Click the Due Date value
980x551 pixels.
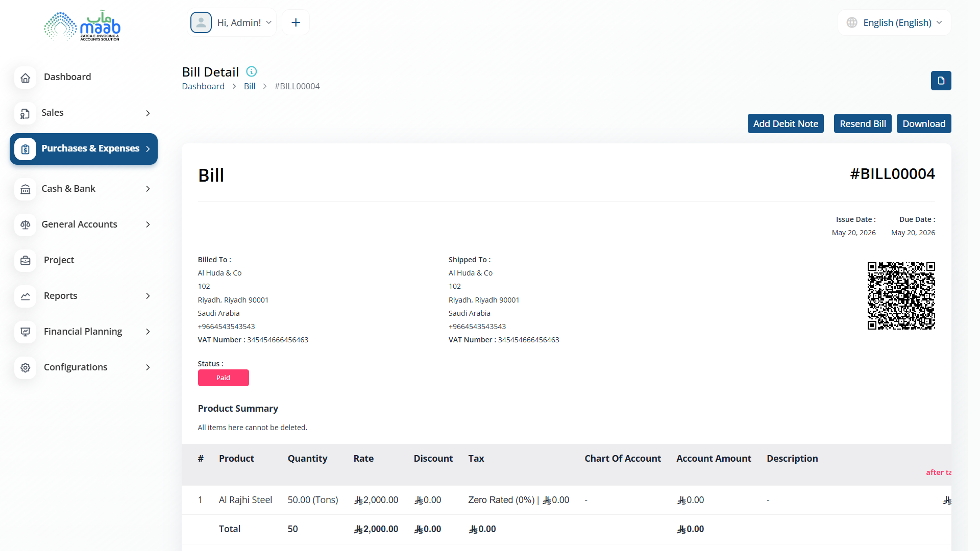click(913, 233)
